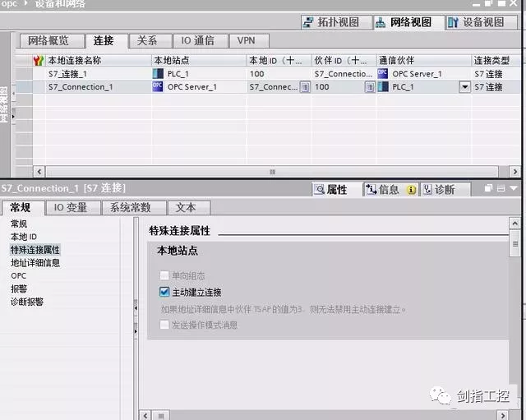Image resolution: width=526 pixels, height=420 pixels.
Task: Select 地址详细信息 in the properties tree
Action: tap(35, 263)
